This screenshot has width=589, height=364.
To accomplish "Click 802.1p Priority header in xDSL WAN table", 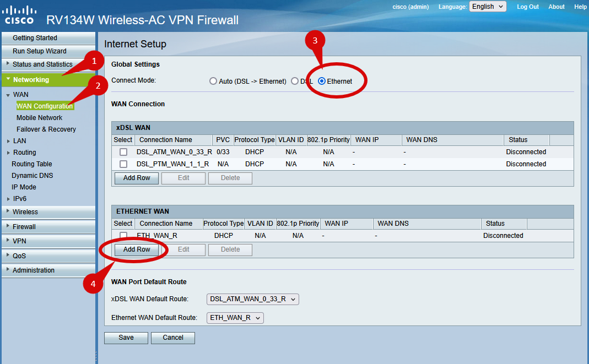I will coord(329,140).
